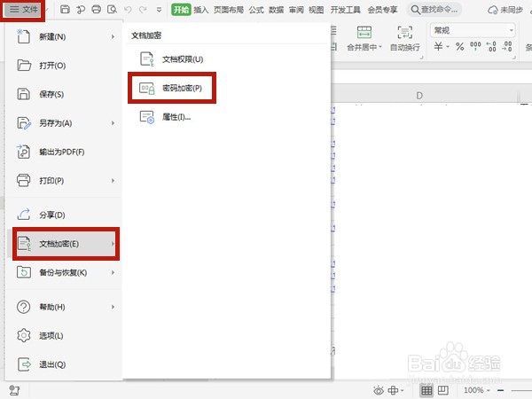Select 打开(O) in file menu
The height and width of the screenshot is (399, 532).
coord(64,65)
